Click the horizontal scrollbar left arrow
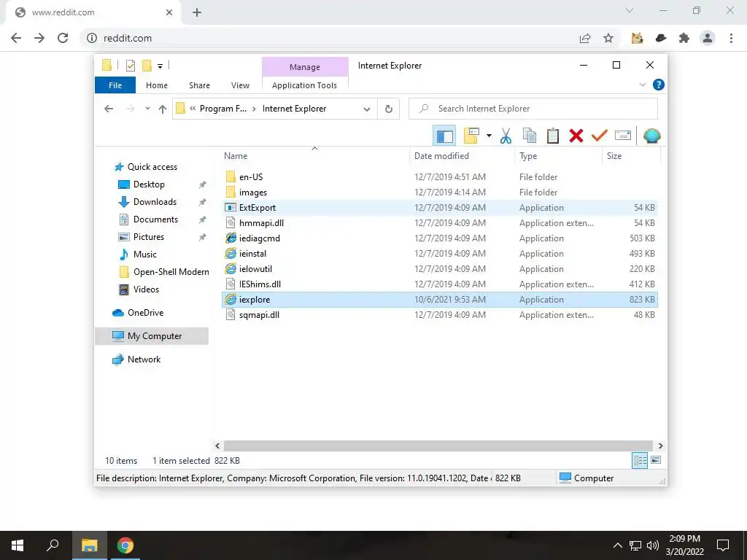The image size is (747, 560). tap(217, 446)
